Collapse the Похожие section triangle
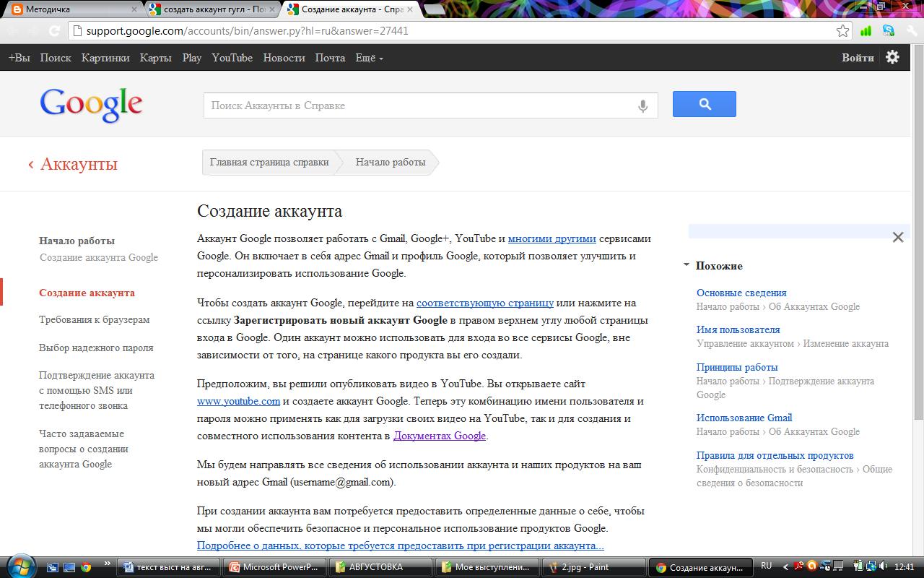 pyautogui.click(x=686, y=265)
